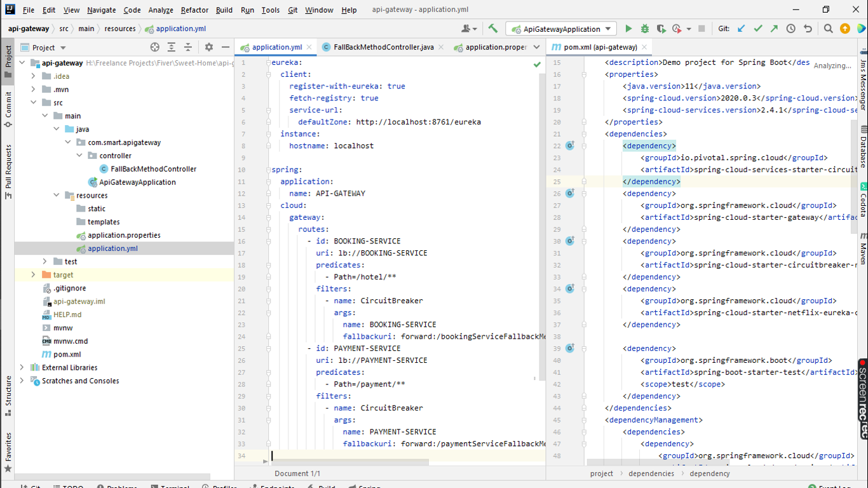The width and height of the screenshot is (868, 488).
Task: Click the Build project hammer icon
Action: click(493, 29)
